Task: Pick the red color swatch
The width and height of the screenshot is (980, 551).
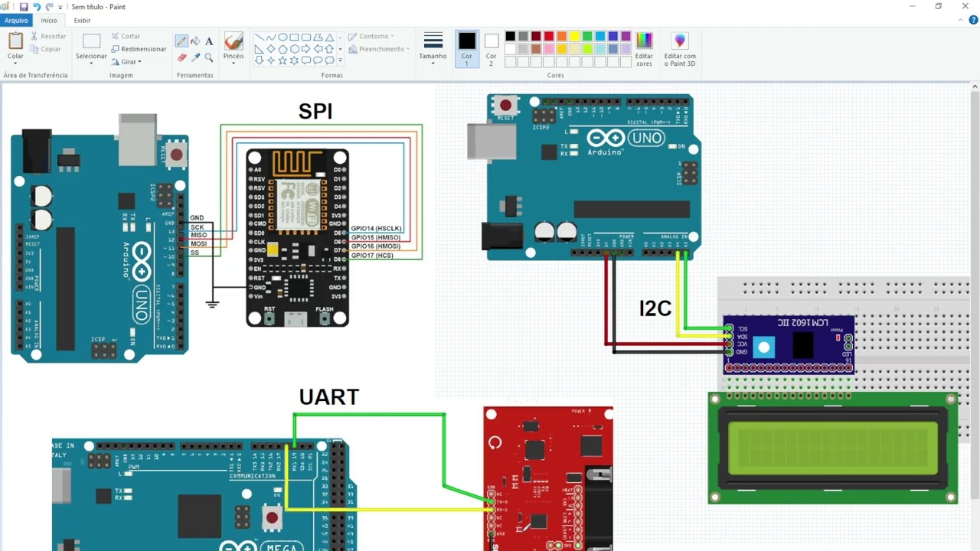Action: (549, 36)
